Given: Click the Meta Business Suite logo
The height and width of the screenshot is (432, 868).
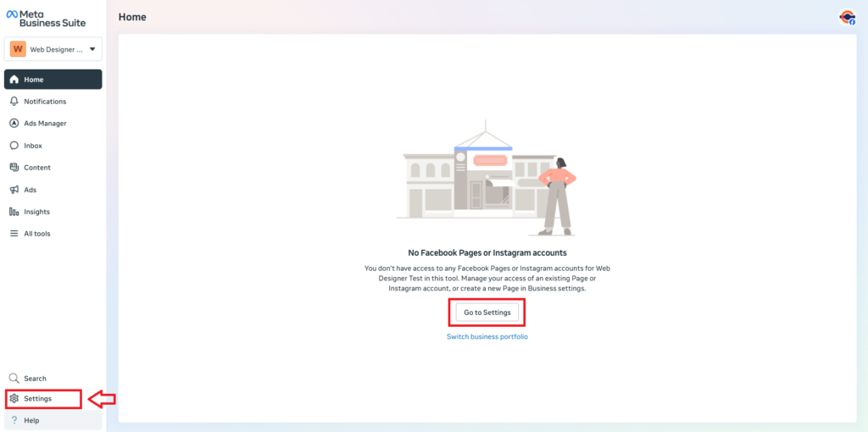Looking at the screenshot, I should pos(47,19).
